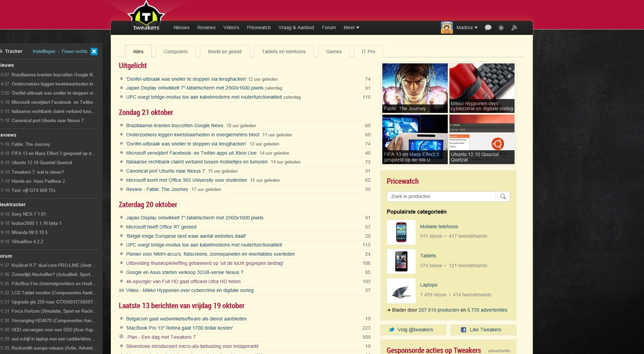This screenshot has height=354, width=644.
Task: Open forum topic Rocksmith europe release
Action: [x=54, y=348]
